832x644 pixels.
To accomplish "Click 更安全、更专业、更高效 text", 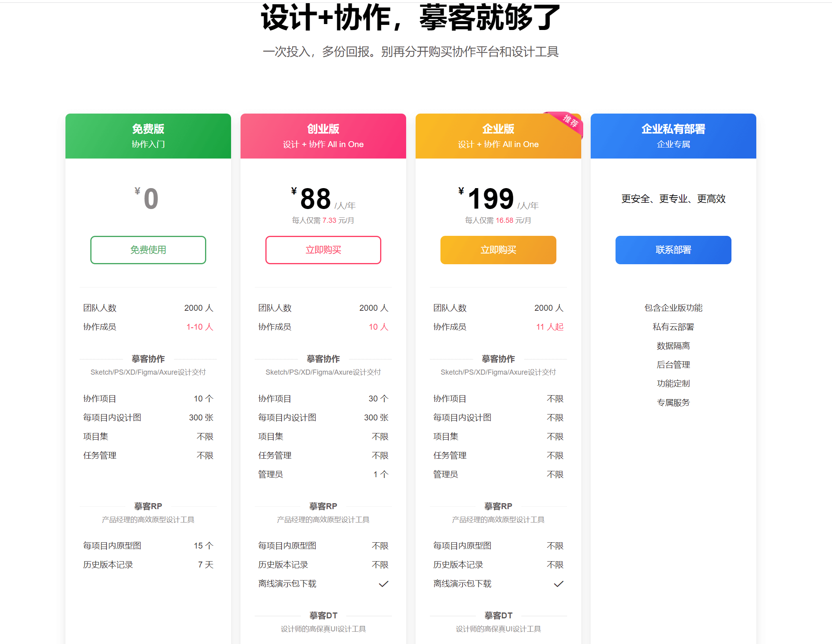I will 673,199.
